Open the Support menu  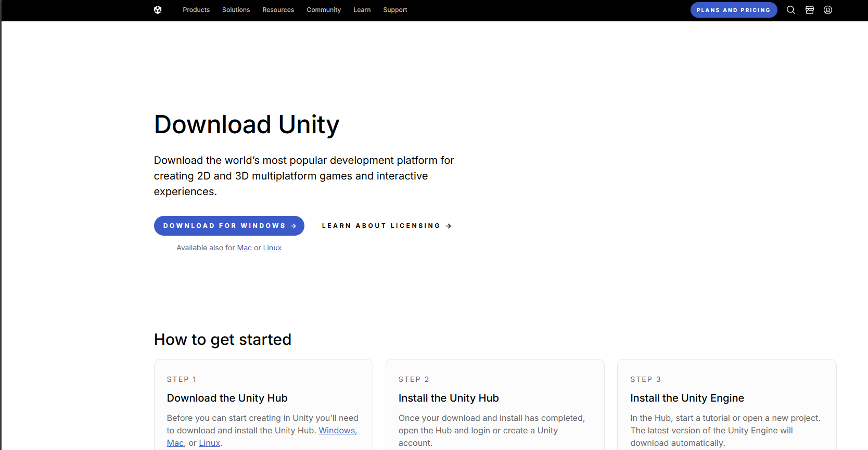(x=395, y=10)
